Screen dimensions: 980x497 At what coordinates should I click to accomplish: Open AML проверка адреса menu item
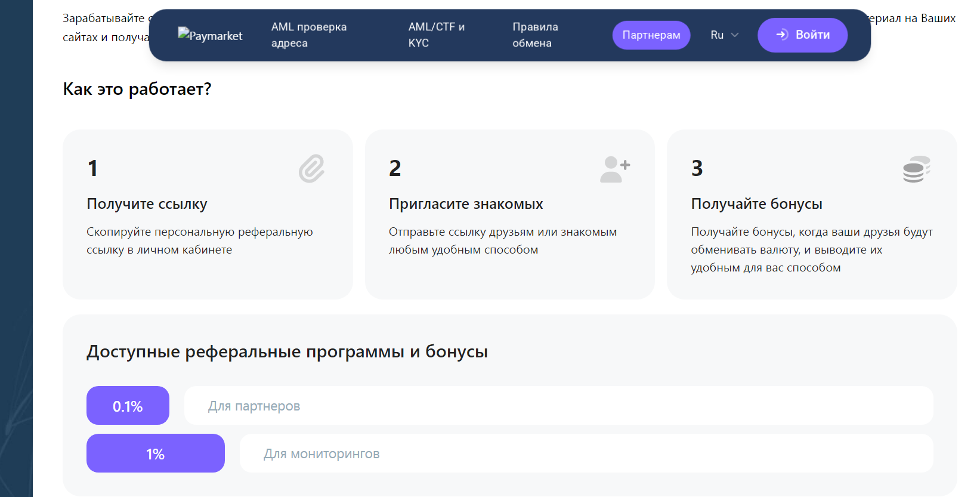click(309, 35)
